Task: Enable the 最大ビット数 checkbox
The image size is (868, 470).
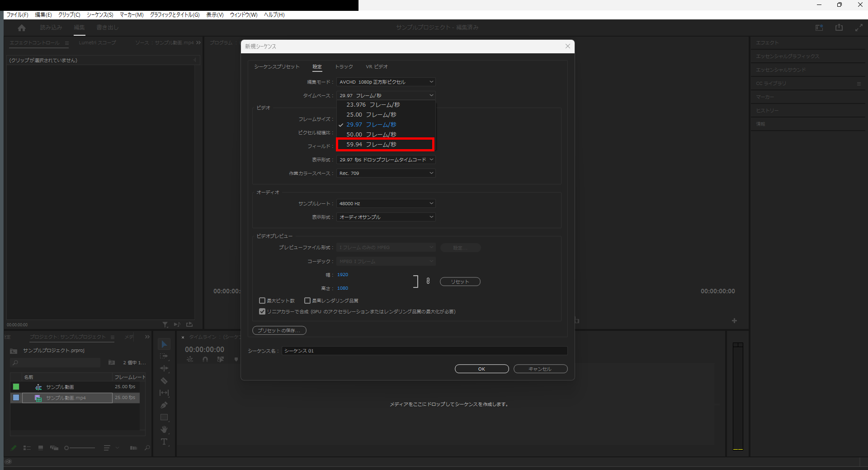Action: pos(262,301)
